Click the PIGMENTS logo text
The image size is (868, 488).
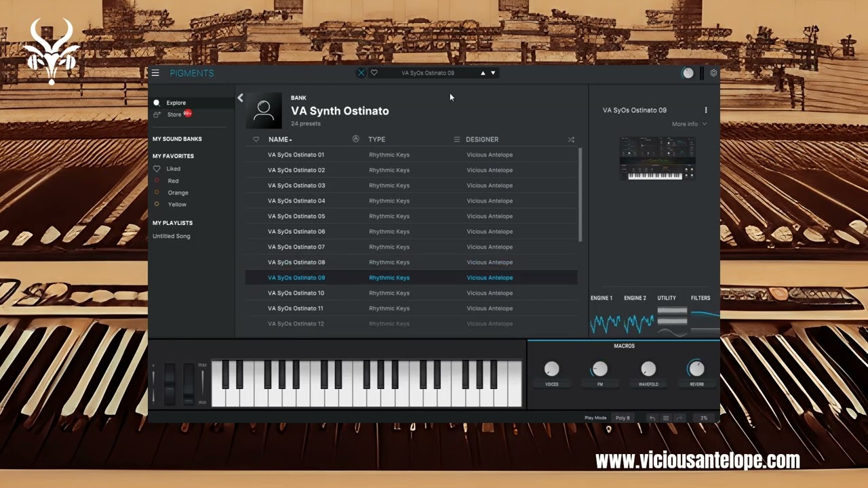point(192,73)
